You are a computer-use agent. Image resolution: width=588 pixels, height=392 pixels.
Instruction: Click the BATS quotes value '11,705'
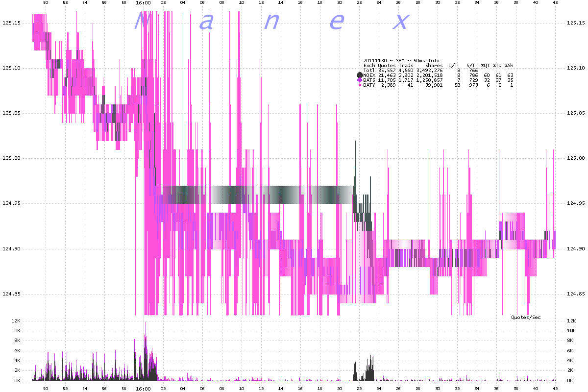point(387,80)
